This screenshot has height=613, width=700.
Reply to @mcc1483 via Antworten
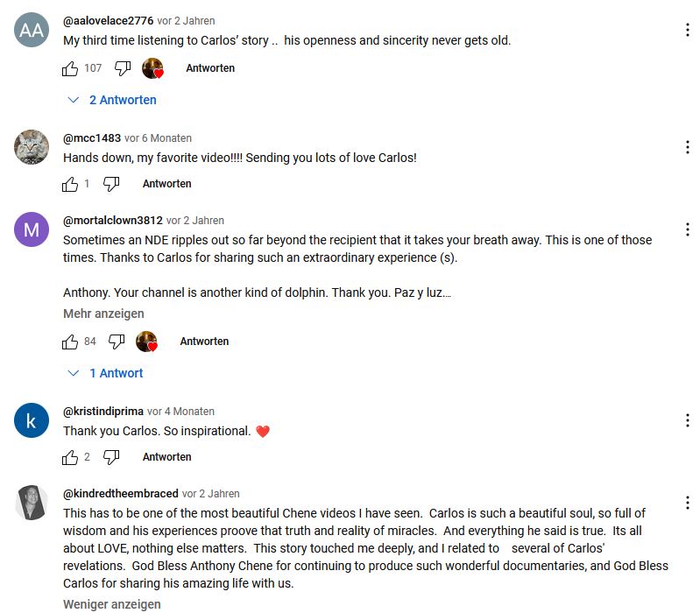166,184
